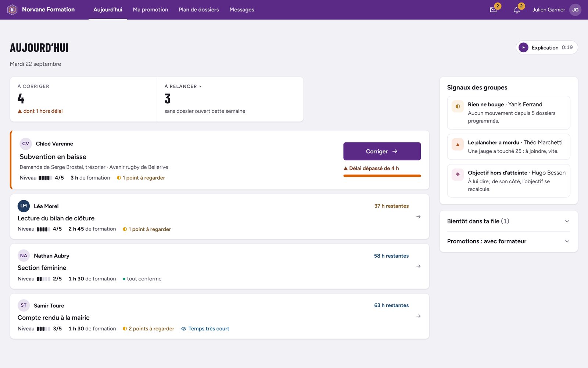Viewport: 588px width, 368px height.
Task: Click the CV avatar of Chloé Varenne
Action: [x=26, y=144]
